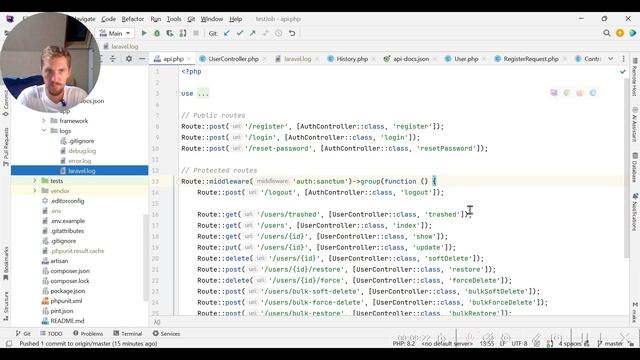Open the Tools menu
640x360 pixels.
[x=174, y=19]
